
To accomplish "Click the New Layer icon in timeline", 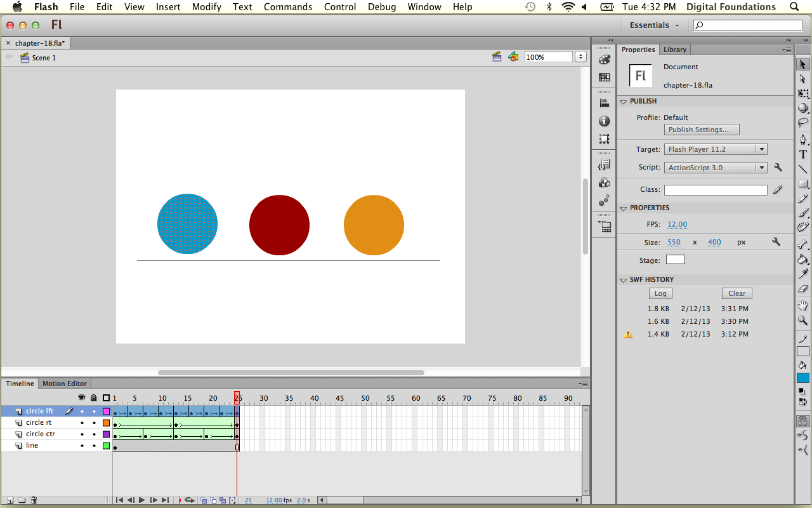I will [x=10, y=500].
